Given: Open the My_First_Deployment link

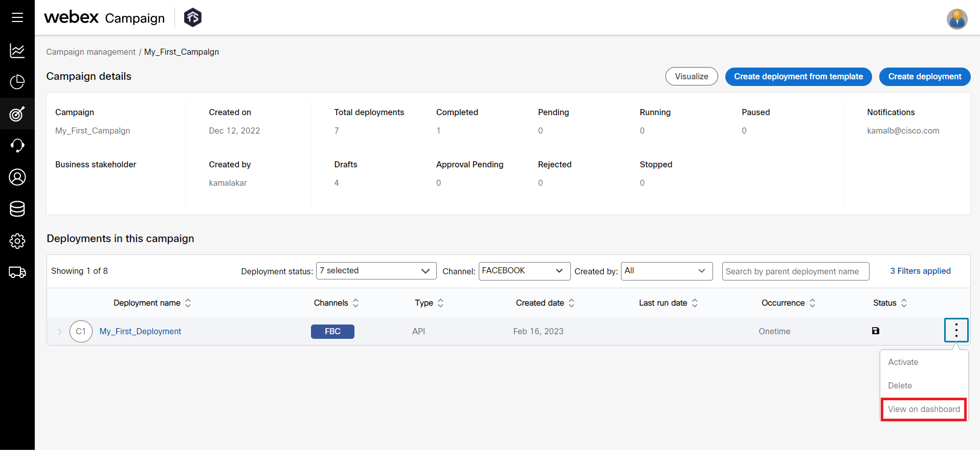Looking at the screenshot, I should click(x=140, y=331).
